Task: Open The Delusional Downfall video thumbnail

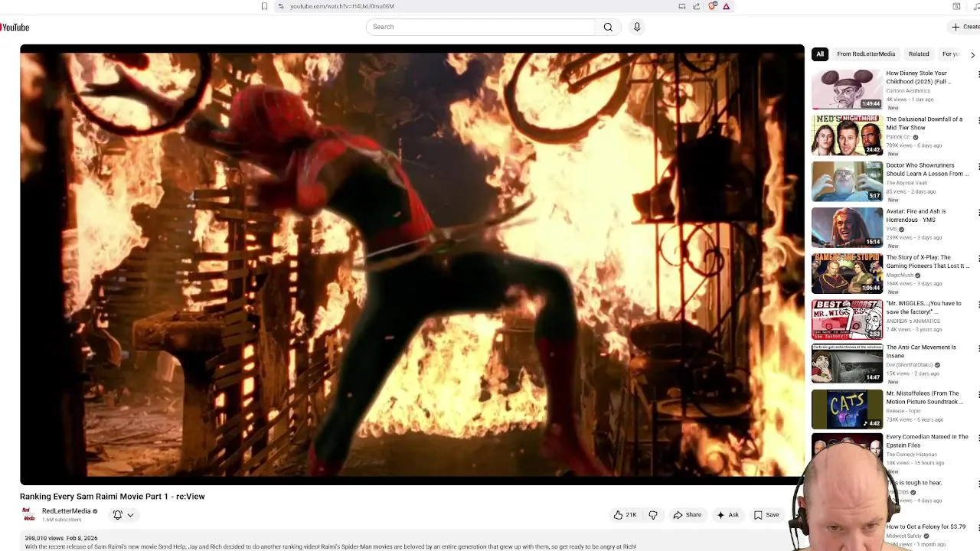Action: (x=847, y=135)
